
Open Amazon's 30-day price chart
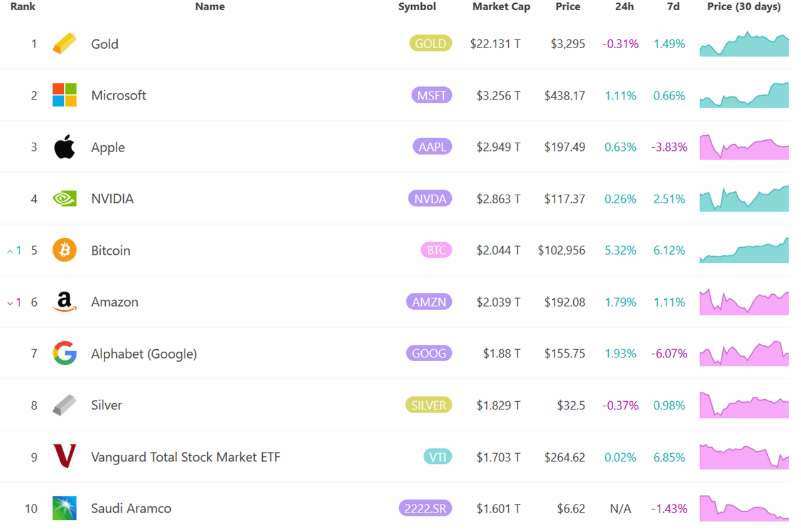(x=744, y=302)
